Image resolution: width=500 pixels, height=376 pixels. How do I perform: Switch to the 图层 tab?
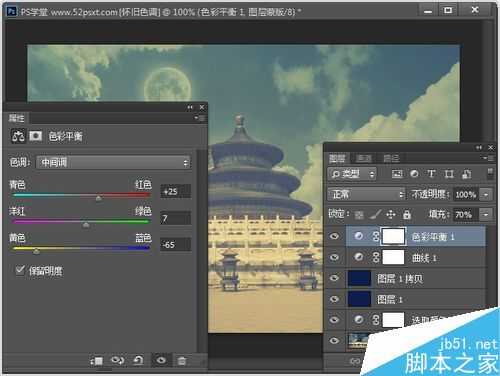[337, 158]
